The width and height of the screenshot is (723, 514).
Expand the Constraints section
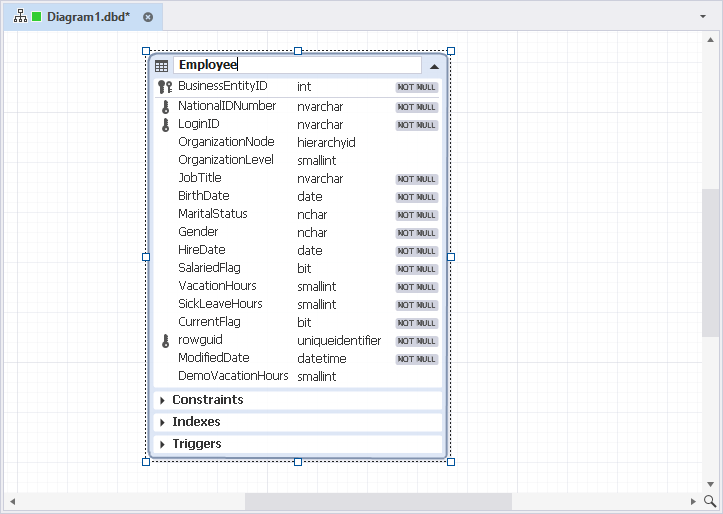pyautogui.click(x=162, y=401)
